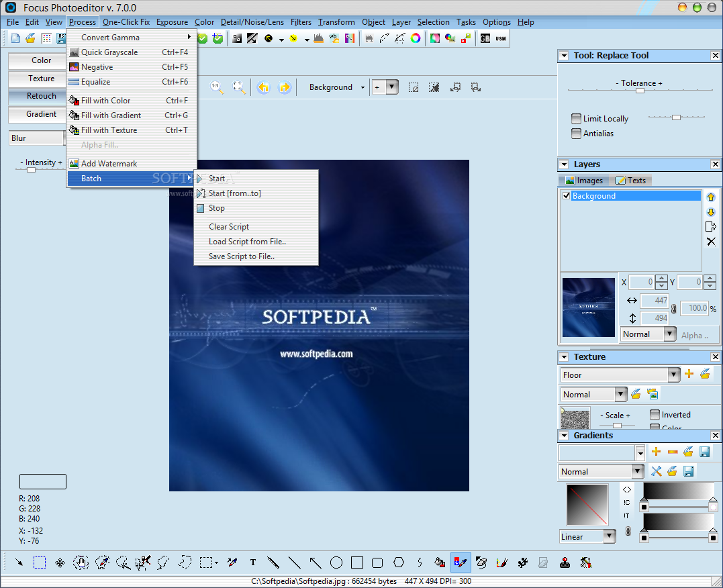Select the straight line tool
This screenshot has width=723, height=588.
(x=294, y=562)
